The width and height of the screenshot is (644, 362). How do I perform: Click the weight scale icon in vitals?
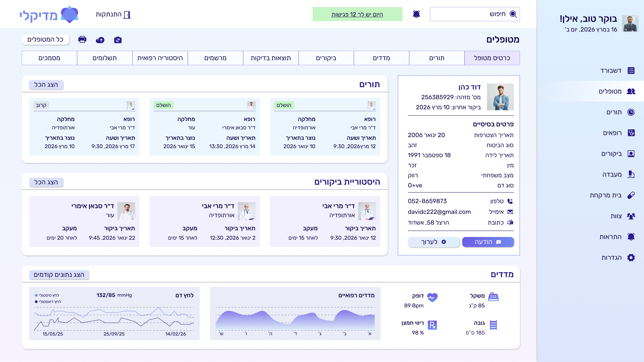coord(493,297)
